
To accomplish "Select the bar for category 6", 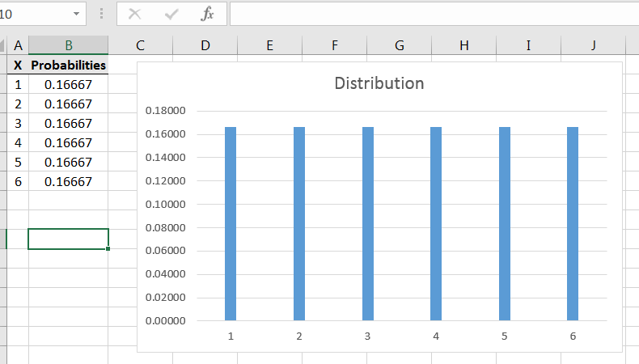I will pyautogui.click(x=573, y=223).
